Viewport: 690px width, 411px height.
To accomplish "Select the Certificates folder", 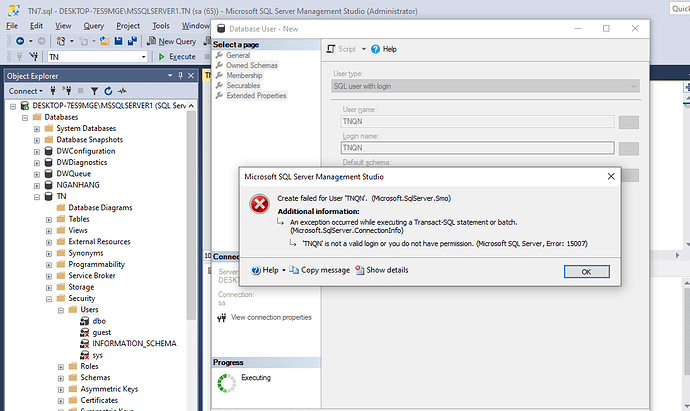I will point(99,400).
